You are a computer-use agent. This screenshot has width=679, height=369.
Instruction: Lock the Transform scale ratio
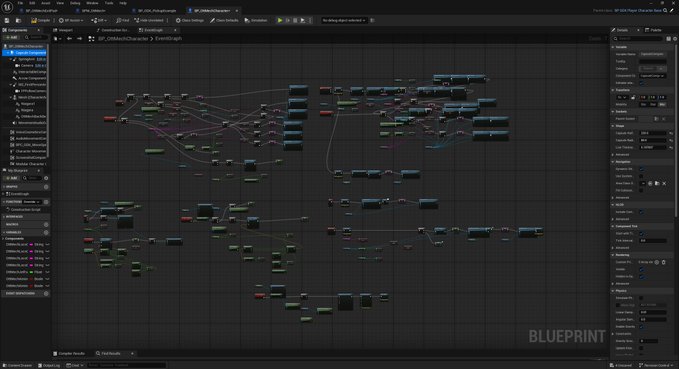point(633,97)
